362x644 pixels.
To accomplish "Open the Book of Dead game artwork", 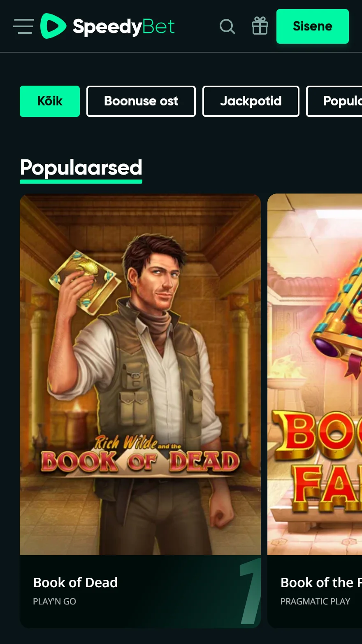I will [x=140, y=374].
